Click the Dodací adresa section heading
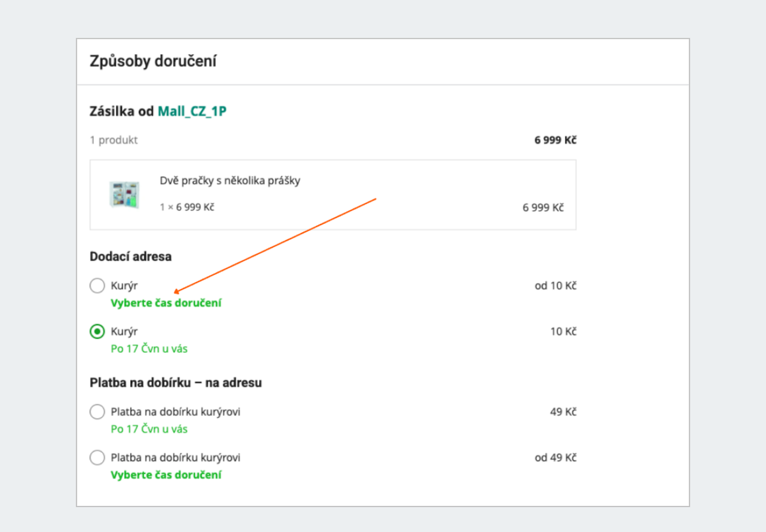This screenshot has height=532, width=766. (130, 256)
